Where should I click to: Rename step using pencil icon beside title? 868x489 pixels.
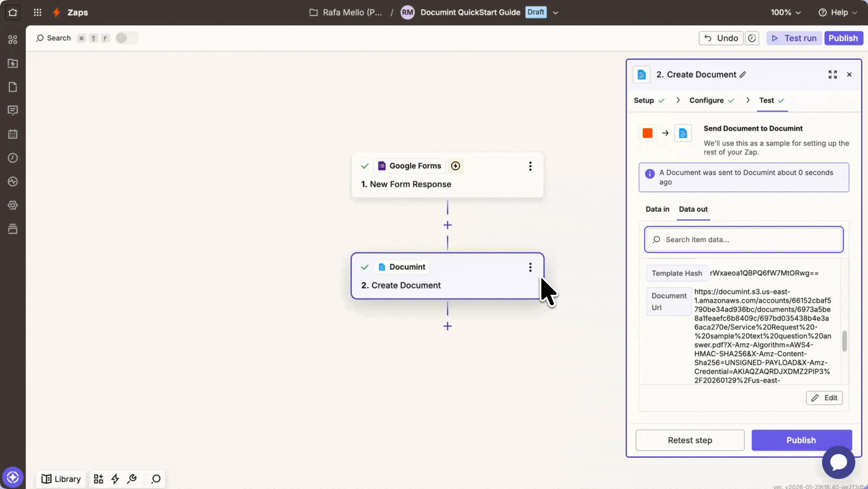click(x=743, y=75)
